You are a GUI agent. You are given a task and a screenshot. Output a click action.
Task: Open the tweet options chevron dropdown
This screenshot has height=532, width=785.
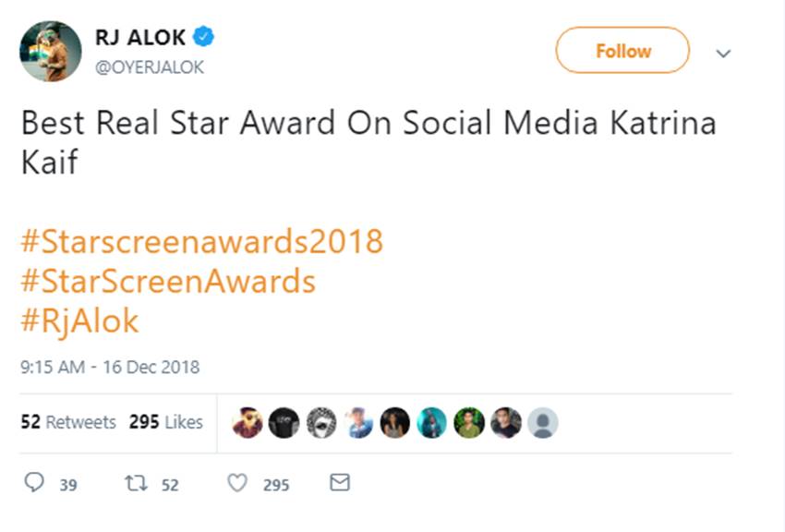click(724, 54)
